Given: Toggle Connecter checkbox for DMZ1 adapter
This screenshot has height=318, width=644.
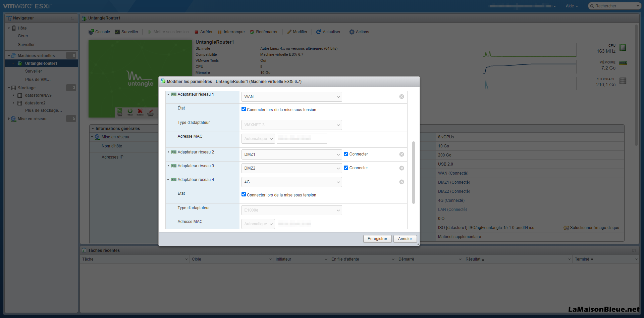Looking at the screenshot, I should 346,154.
